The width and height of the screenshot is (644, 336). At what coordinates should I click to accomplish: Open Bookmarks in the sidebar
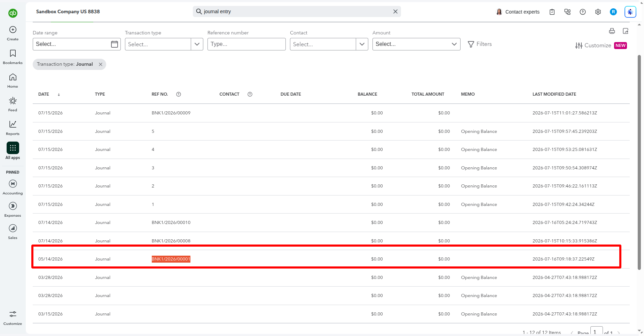[x=13, y=57]
